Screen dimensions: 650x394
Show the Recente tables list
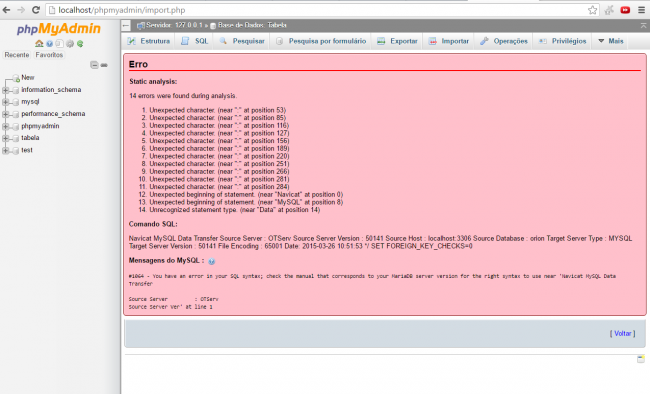(x=17, y=55)
